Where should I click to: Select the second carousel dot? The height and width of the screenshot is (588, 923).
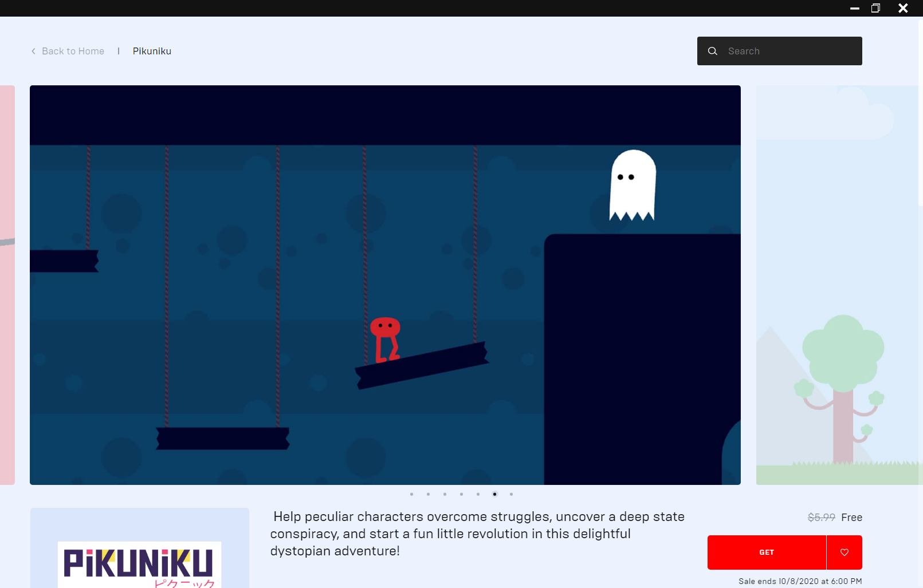[428, 494]
